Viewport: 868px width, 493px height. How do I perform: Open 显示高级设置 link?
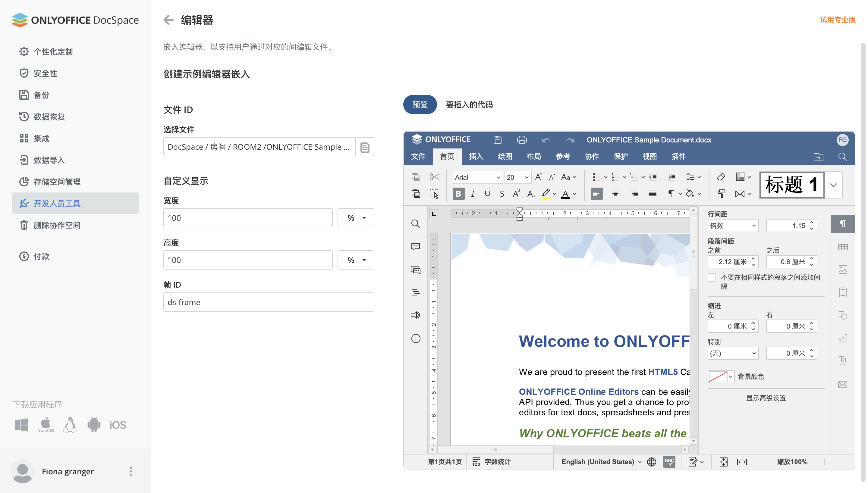pyautogui.click(x=766, y=398)
